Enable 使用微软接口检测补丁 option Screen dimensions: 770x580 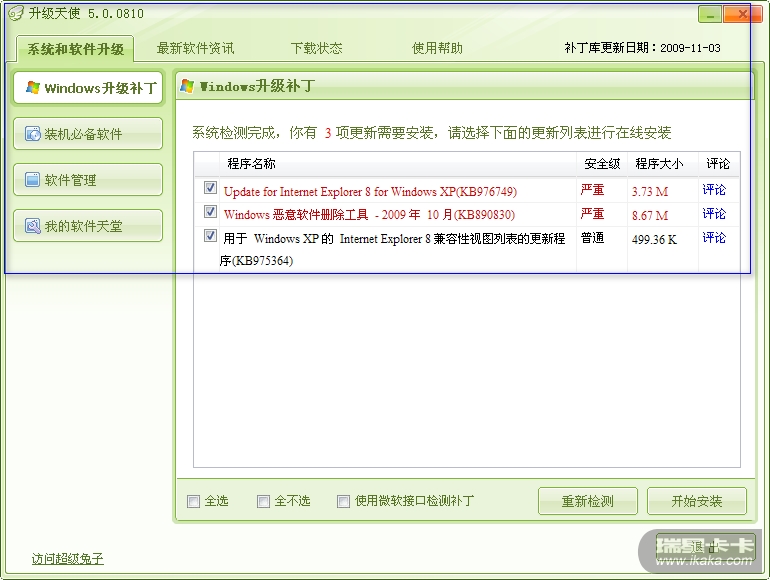tap(344, 501)
